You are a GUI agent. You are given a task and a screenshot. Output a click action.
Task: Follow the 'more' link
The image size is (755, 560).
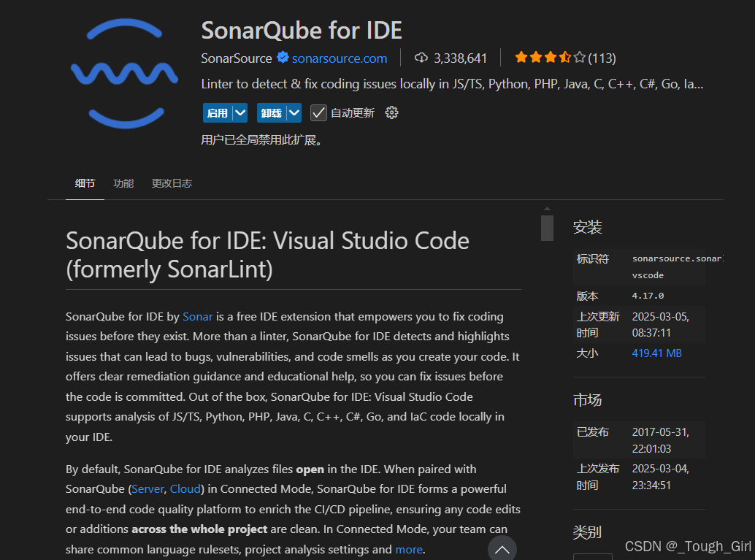tap(409, 549)
